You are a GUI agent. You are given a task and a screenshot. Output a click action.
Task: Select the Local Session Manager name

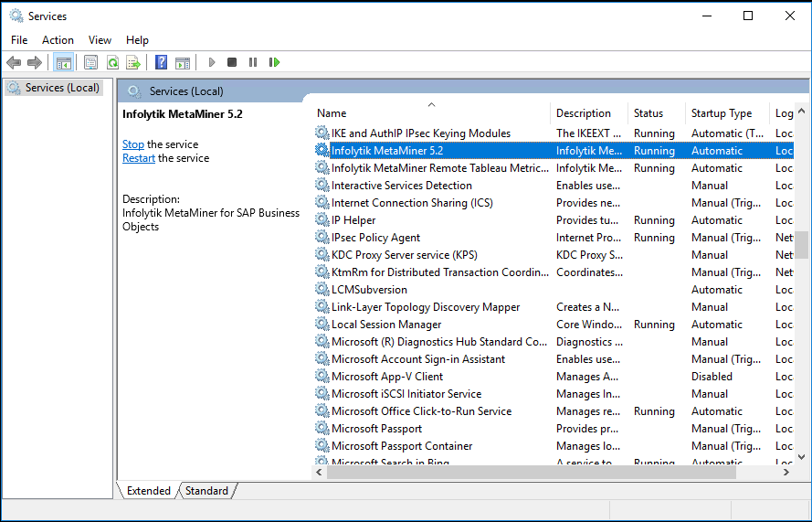click(x=386, y=324)
